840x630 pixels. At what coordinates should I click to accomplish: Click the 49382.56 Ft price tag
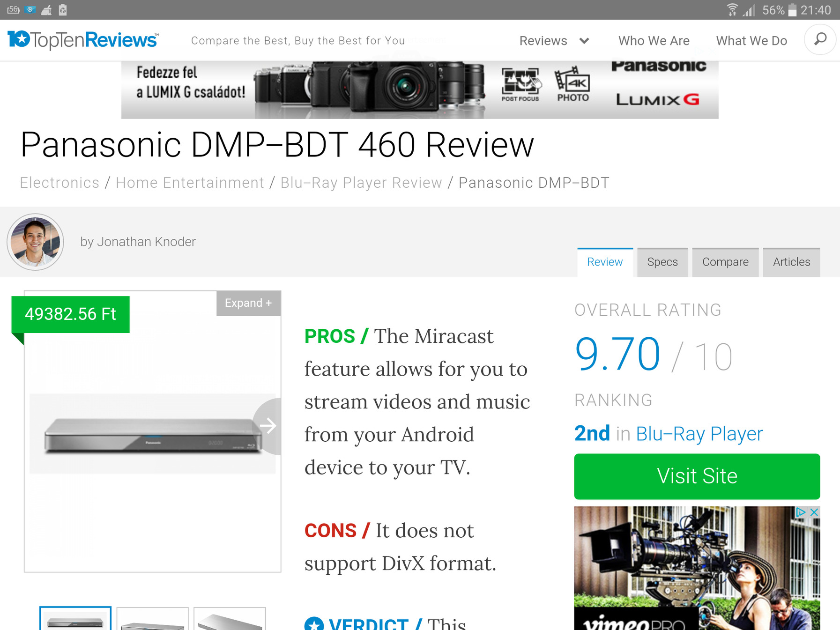point(70,314)
